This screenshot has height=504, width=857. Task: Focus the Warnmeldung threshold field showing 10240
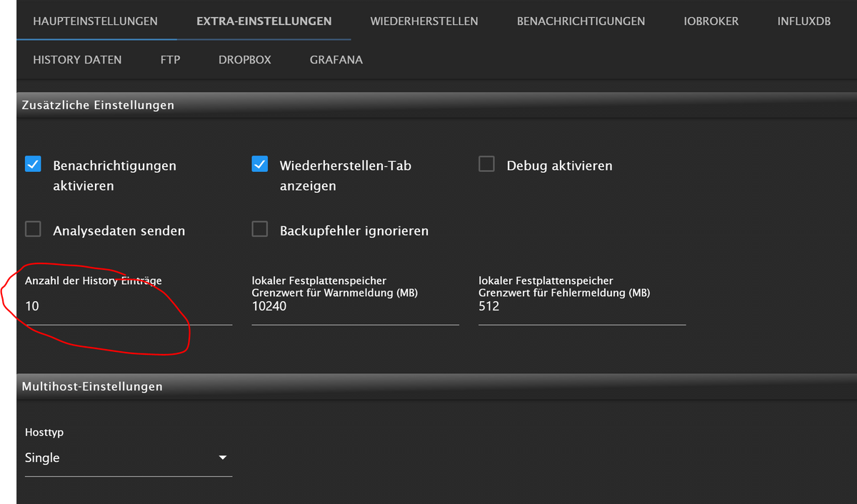pyautogui.click(x=355, y=306)
